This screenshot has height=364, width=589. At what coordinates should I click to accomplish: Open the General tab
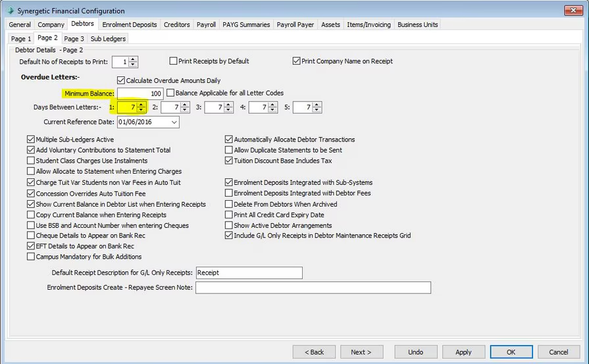click(20, 25)
